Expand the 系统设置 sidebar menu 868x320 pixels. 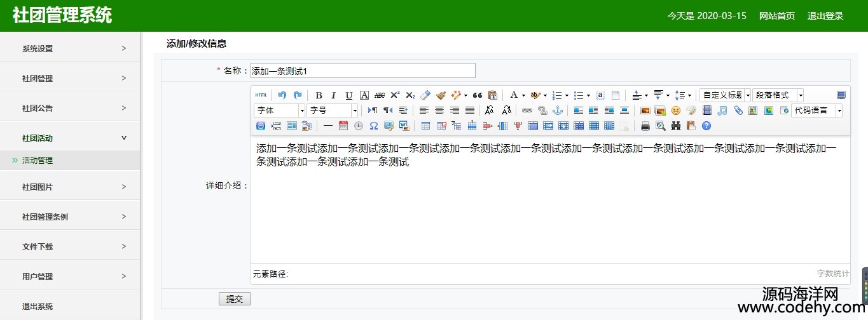[70, 49]
